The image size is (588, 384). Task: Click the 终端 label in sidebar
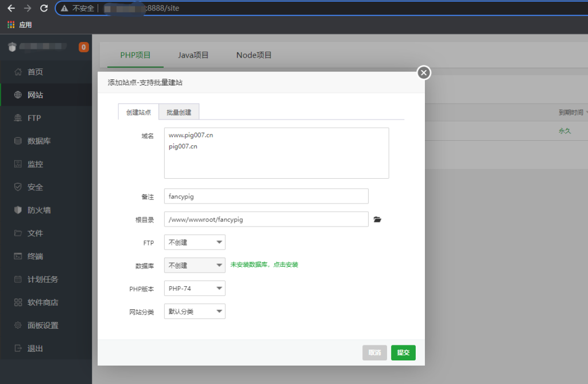point(35,256)
